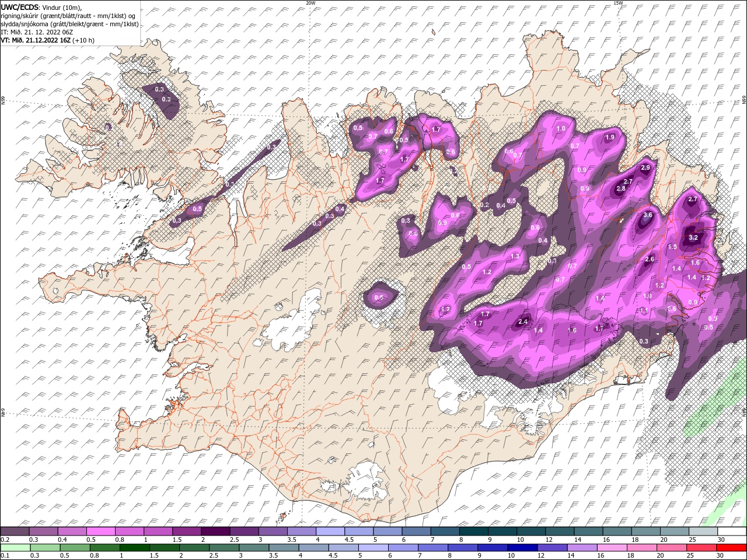
Task: Select the darkest green swatch between 1 and 1.5
Action: (x=134, y=547)
